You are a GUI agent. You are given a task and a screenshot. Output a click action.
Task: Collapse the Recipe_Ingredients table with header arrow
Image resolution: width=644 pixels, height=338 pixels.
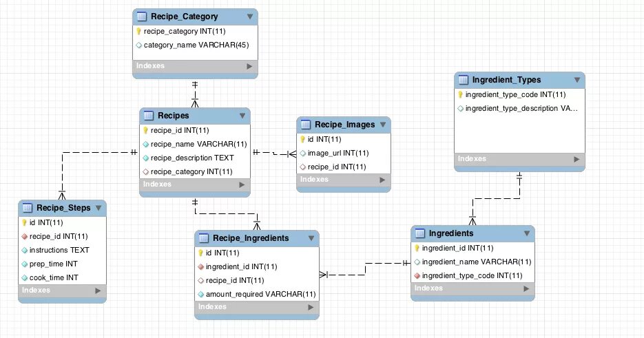311,238
